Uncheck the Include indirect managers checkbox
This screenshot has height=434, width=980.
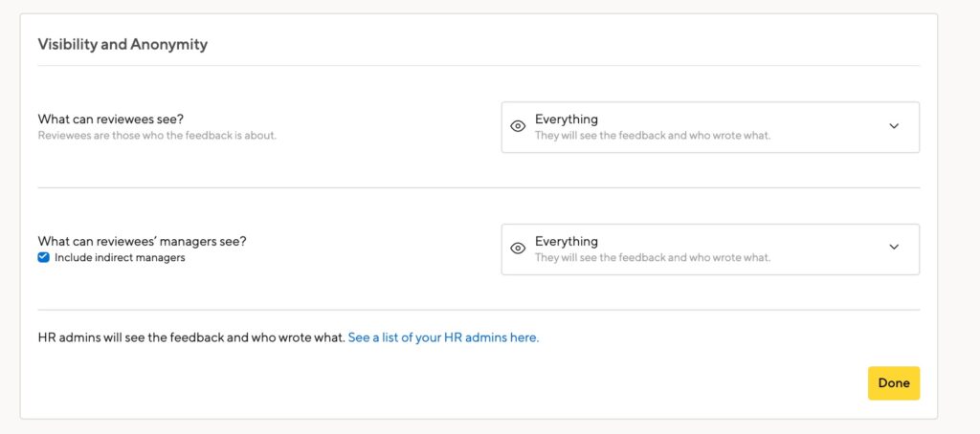click(44, 257)
